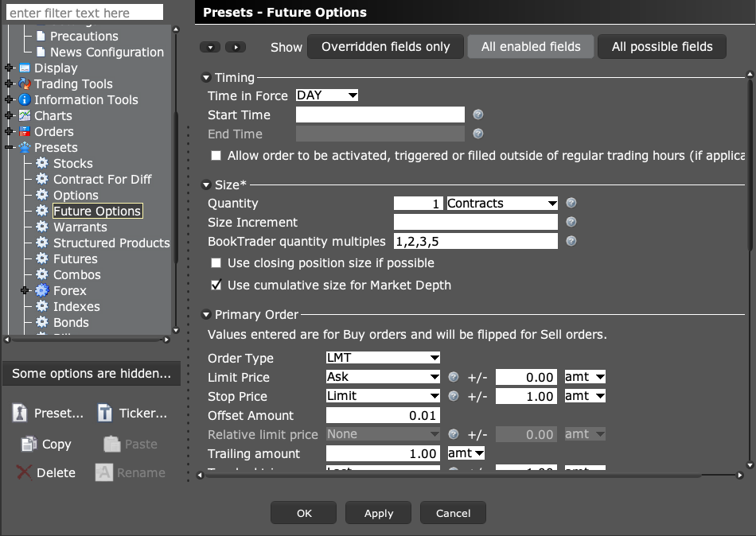
Task: Click the settings panel vertical scrollbar
Action: point(750,164)
